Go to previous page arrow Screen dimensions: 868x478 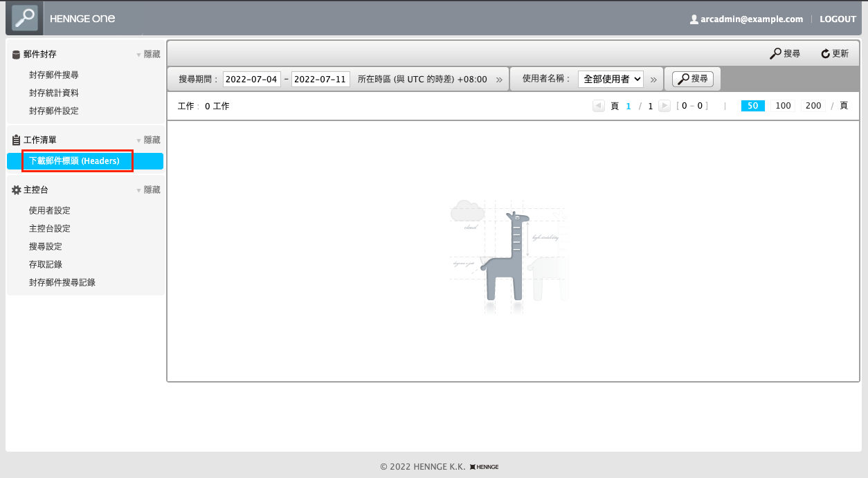tap(599, 106)
